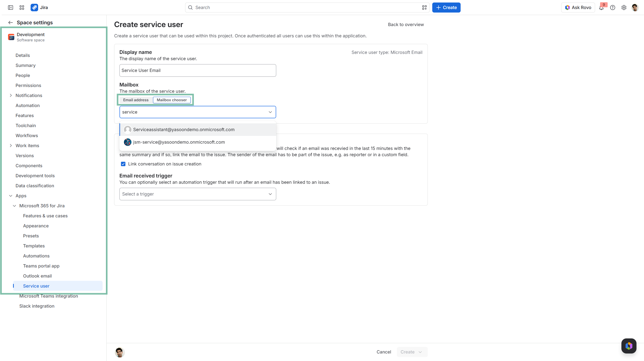Click the user avatar in bottom bar
Screen dimensions: 644x361
click(120, 352)
